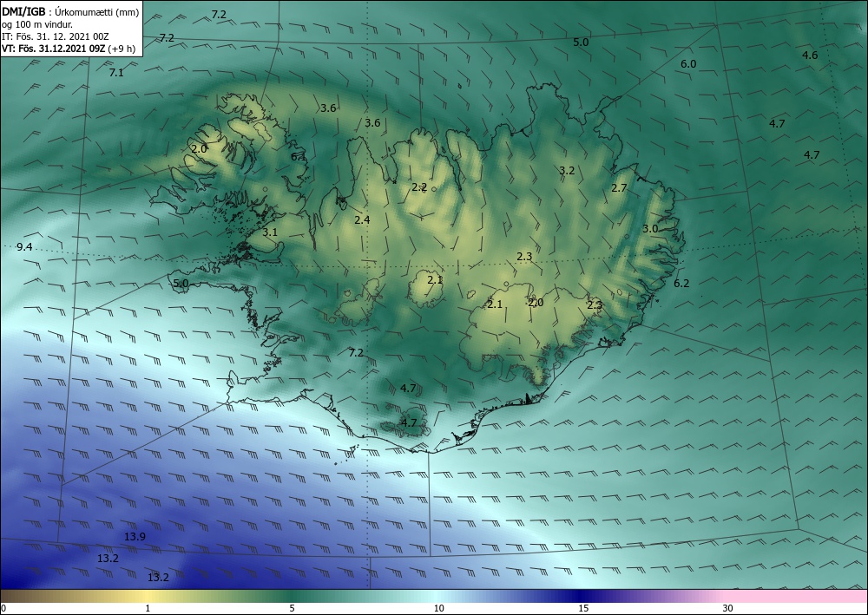The height and width of the screenshot is (615, 868).
Task: Click the 3.1 value label
Action: coord(270,232)
